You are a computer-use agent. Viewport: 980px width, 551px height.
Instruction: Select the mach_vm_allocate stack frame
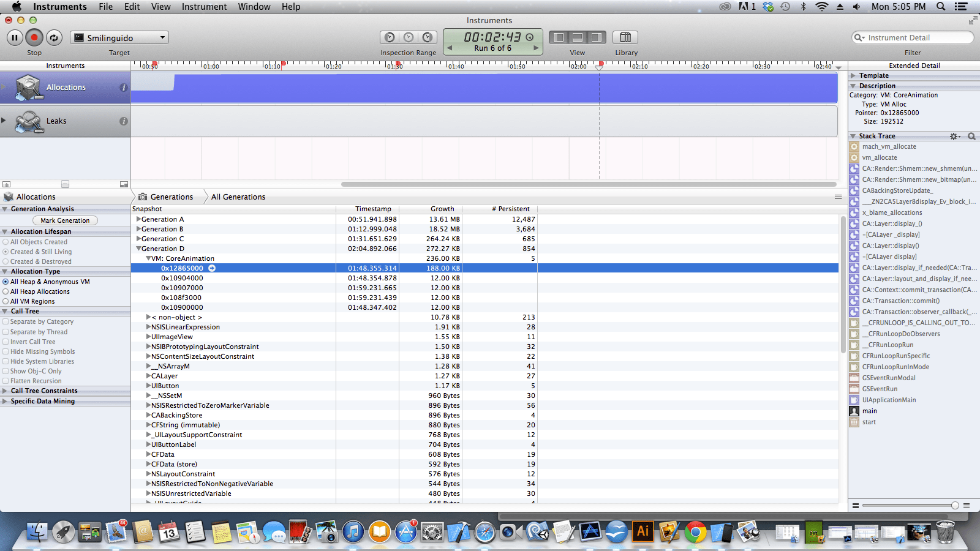[x=889, y=146]
